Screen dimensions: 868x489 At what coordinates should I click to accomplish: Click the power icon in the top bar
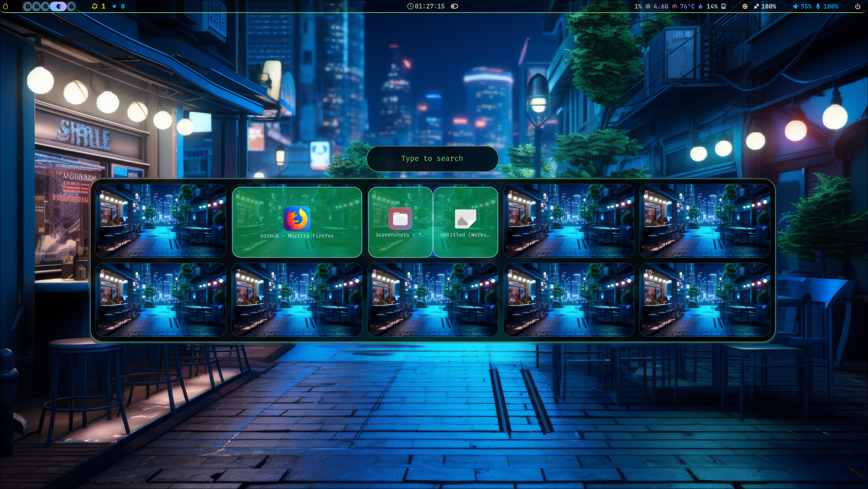[857, 6]
